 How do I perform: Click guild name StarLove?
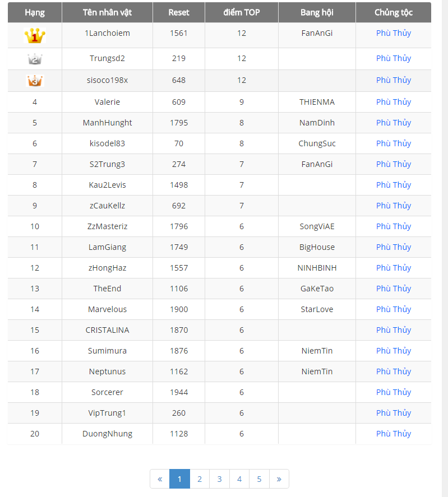point(317,309)
